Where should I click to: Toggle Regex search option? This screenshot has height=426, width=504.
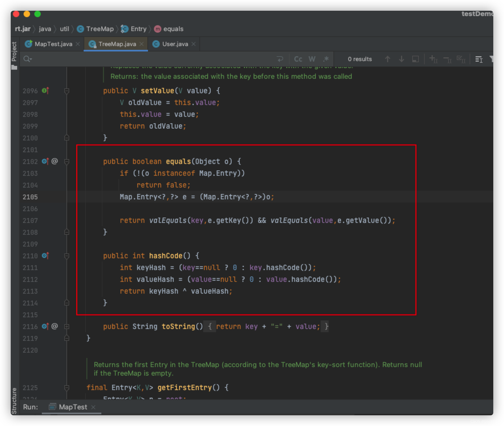click(x=326, y=59)
